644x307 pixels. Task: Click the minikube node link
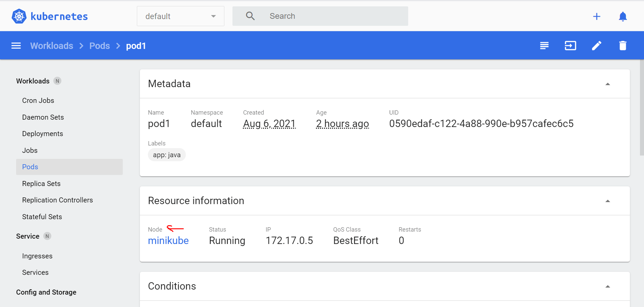pyautogui.click(x=168, y=241)
